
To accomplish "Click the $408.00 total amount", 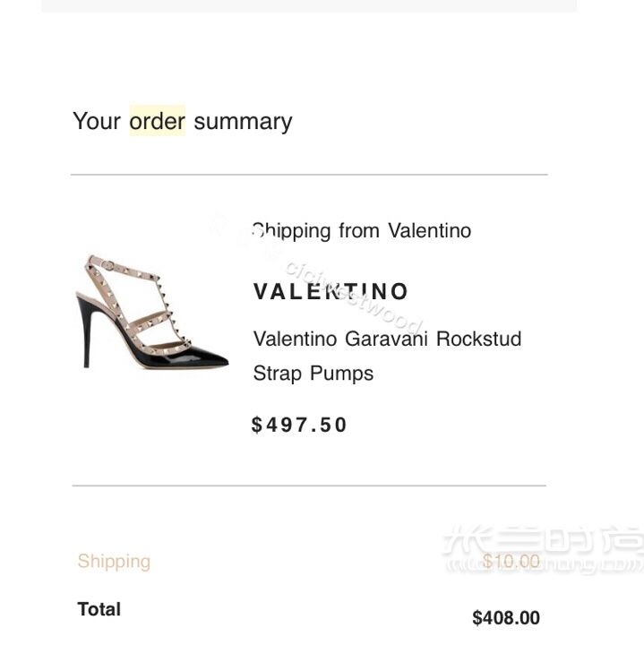I will [506, 617].
